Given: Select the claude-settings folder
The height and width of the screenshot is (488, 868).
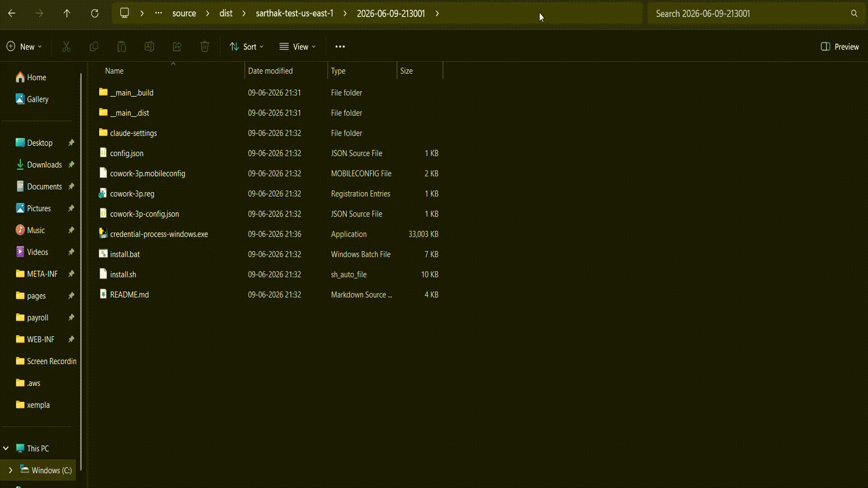Looking at the screenshot, I should point(133,133).
